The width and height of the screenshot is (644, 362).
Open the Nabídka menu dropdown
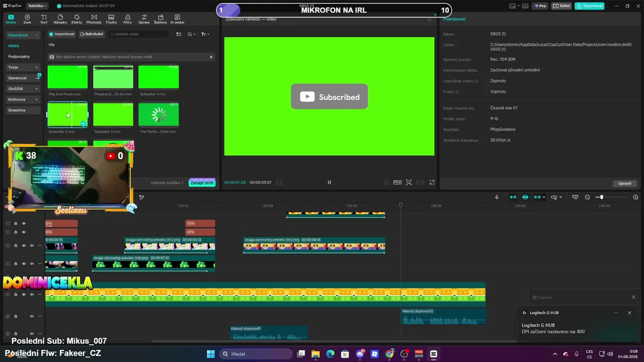click(36, 6)
